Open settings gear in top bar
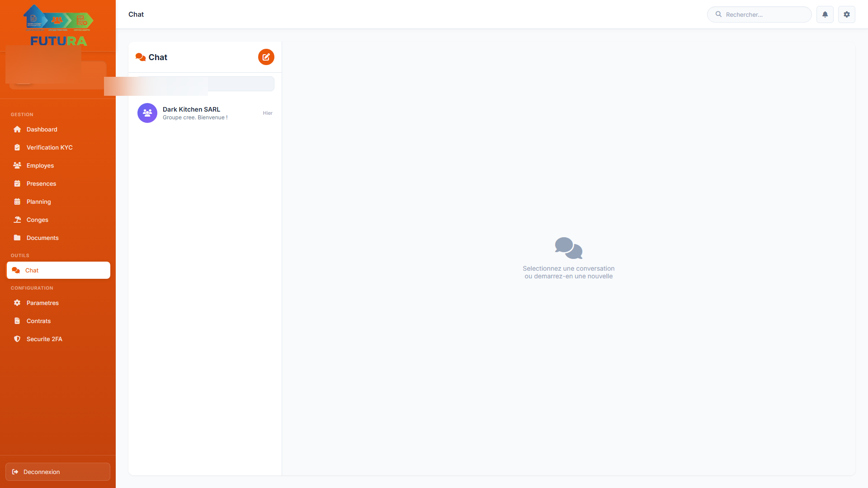 click(x=846, y=14)
